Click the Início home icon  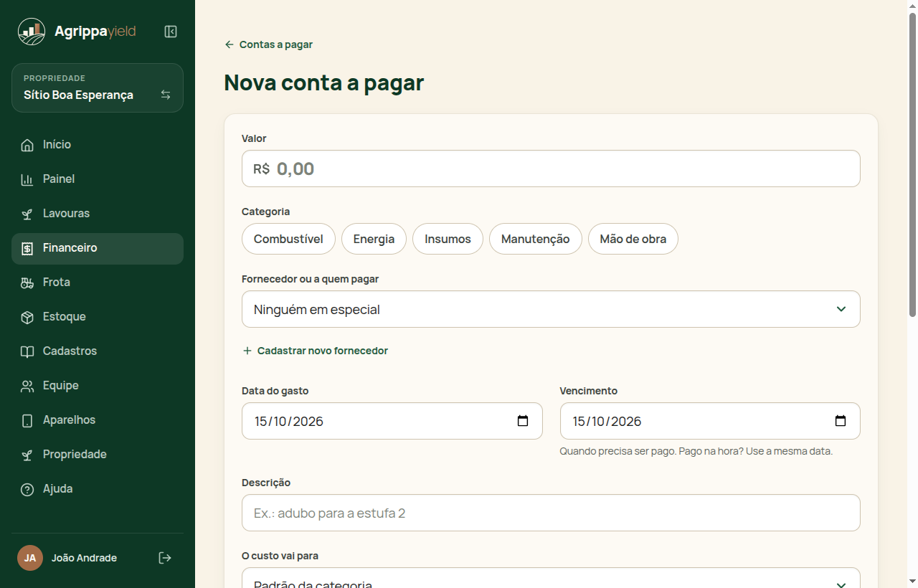pyautogui.click(x=27, y=145)
